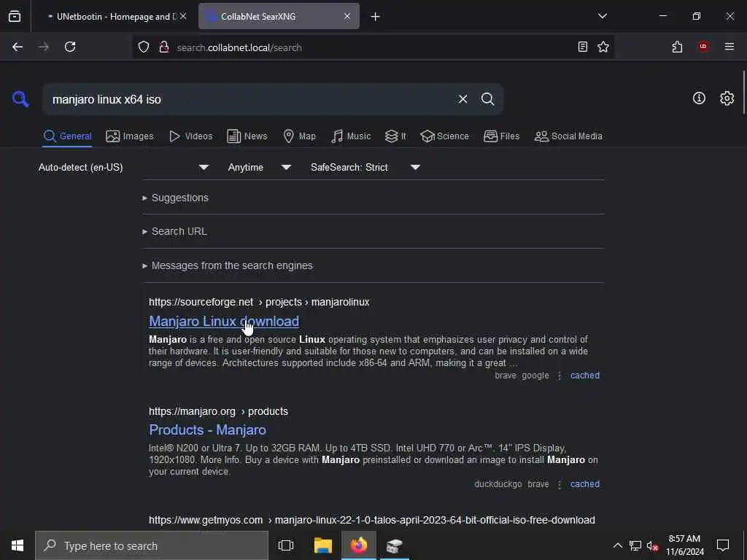
Task: Open SearXNG preferences gear icon
Action: (x=727, y=98)
